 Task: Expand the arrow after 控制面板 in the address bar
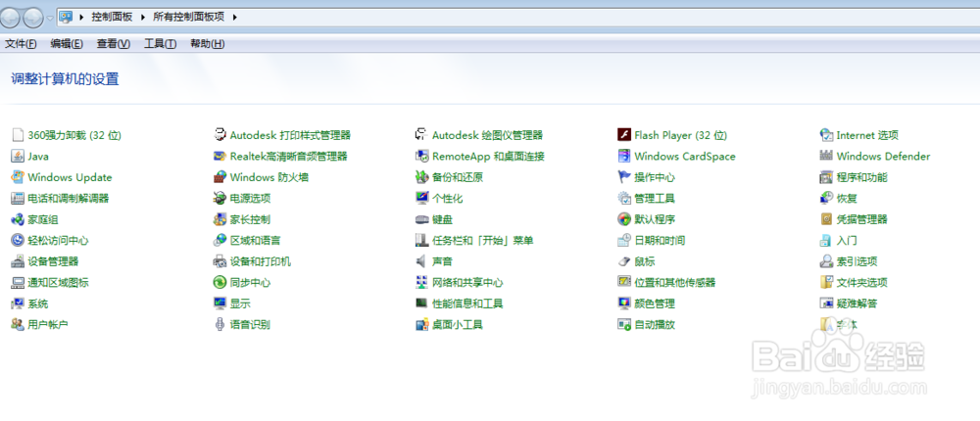coord(142,18)
